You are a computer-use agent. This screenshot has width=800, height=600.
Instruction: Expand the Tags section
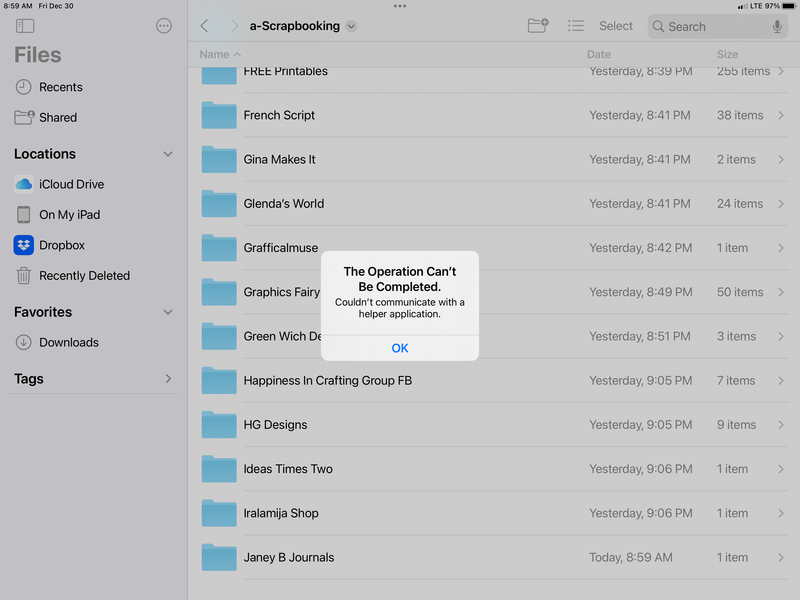(x=168, y=379)
